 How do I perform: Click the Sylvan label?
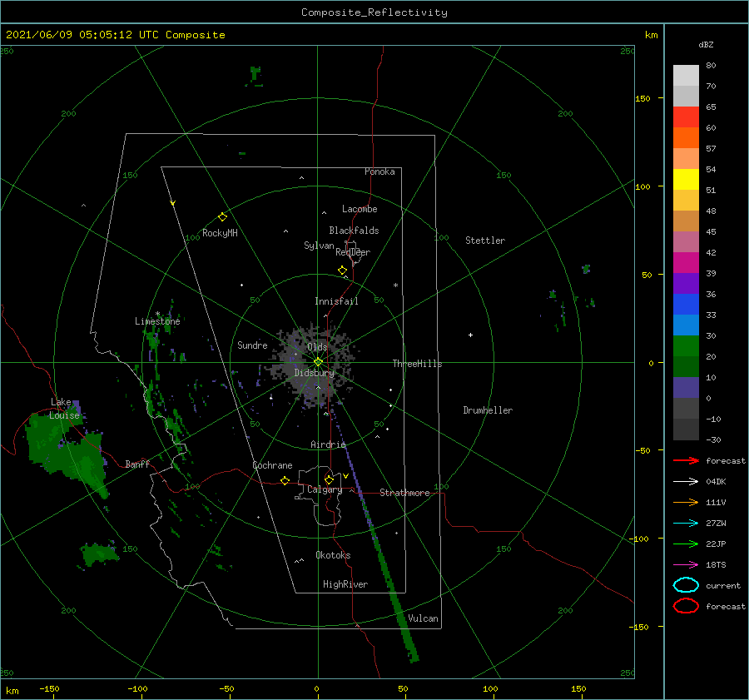(319, 246)
